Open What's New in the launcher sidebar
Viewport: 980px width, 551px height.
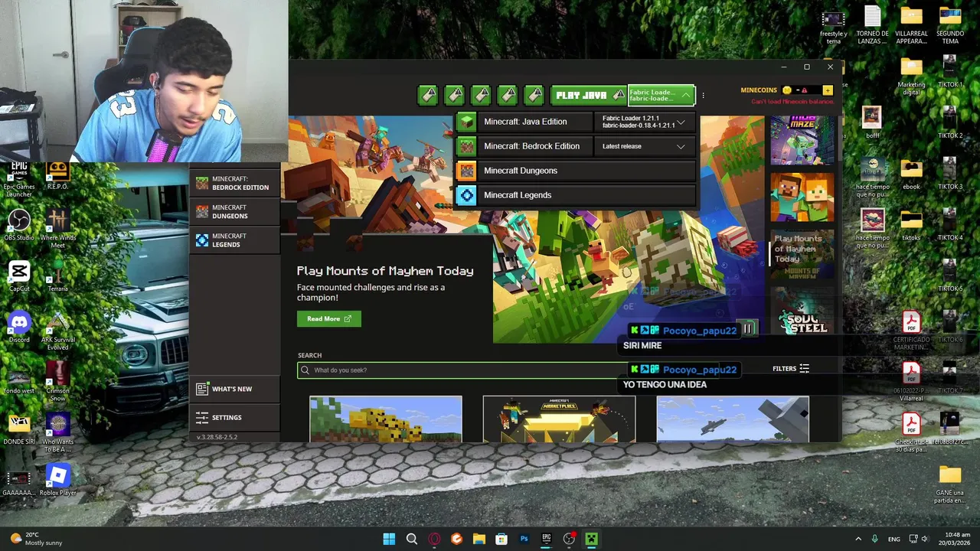tap(235, 389)
